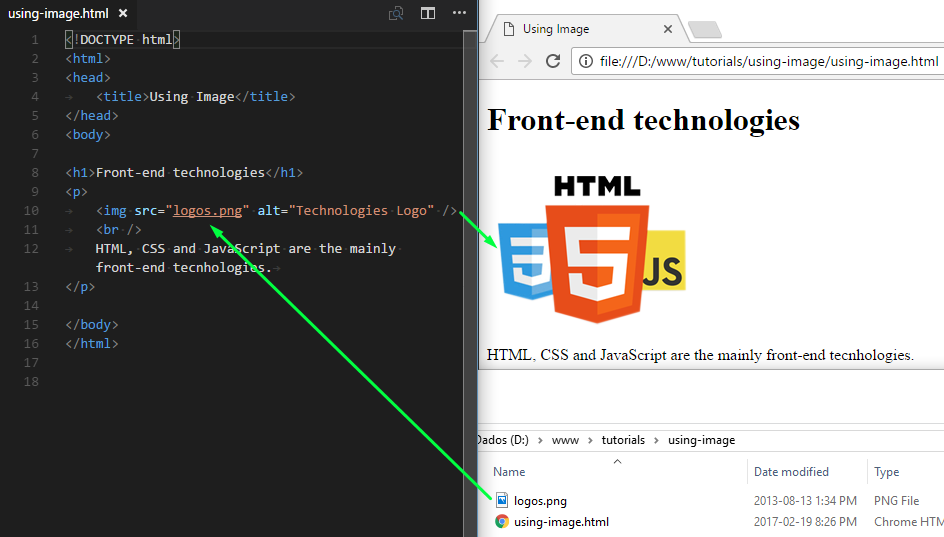The height and width of the screenshot is (537, 944).
Task: Click the sort arrow above Name column
Action: pos(617,461)
